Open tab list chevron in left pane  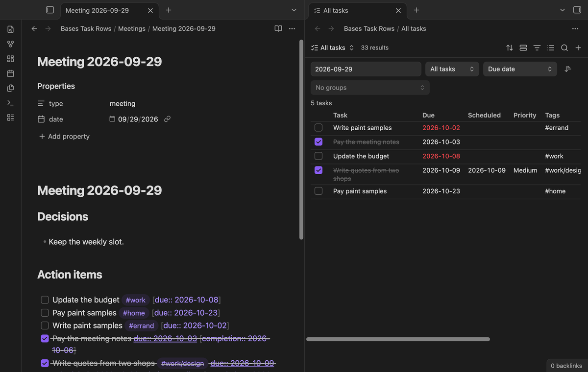coord(294,10)
